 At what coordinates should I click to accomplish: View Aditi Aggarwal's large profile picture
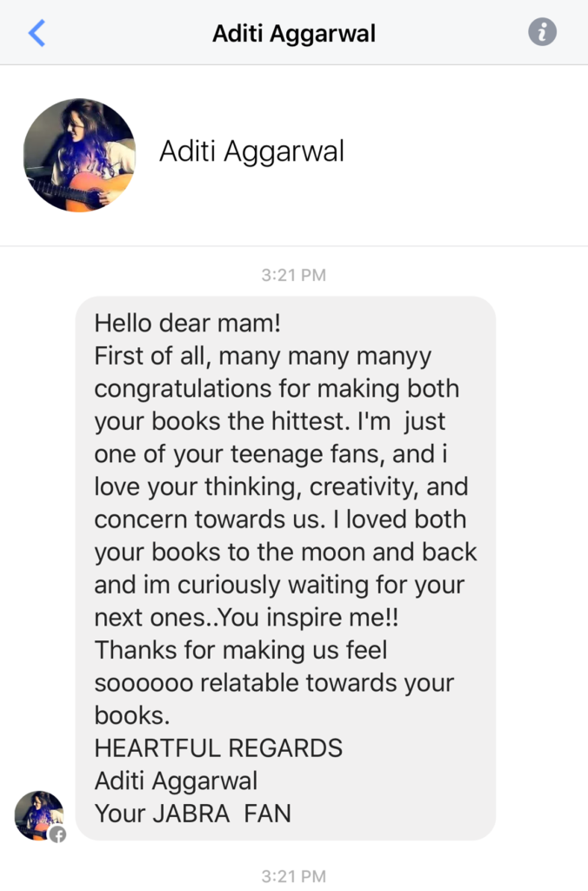(79, 155)
